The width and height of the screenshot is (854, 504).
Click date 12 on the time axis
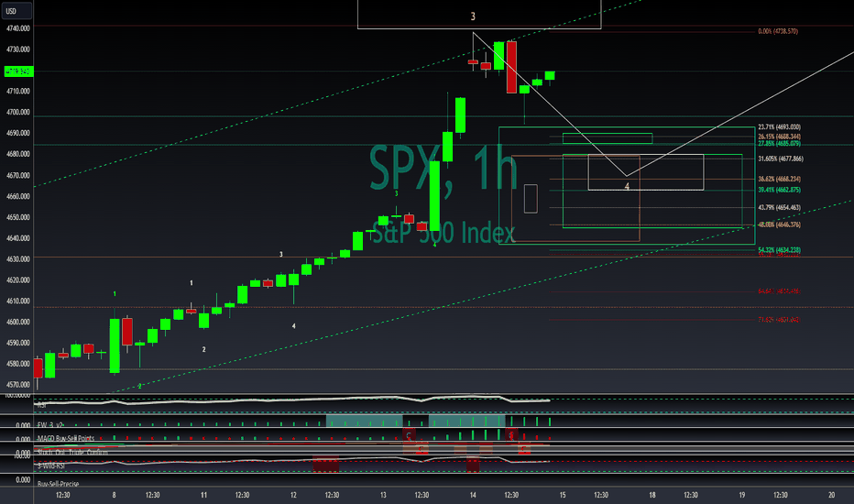tap(293, 495)
